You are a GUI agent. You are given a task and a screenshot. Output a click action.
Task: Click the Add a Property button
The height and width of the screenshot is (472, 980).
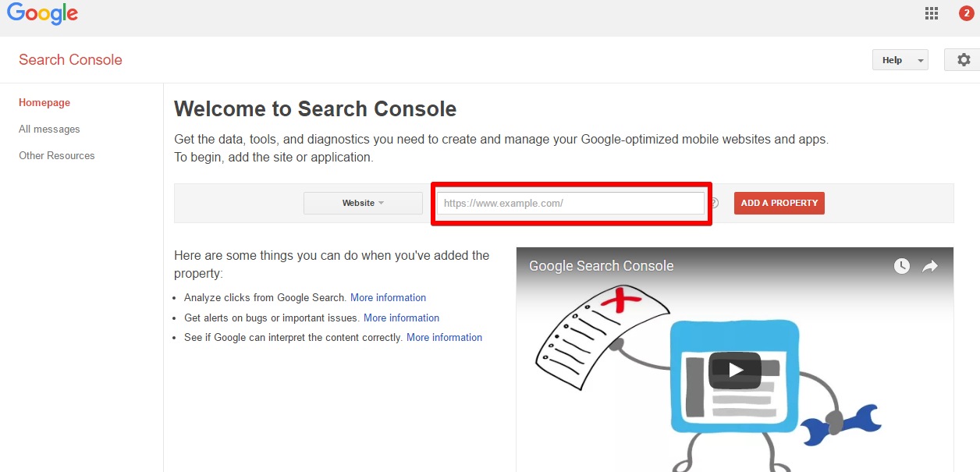(779, 203)
